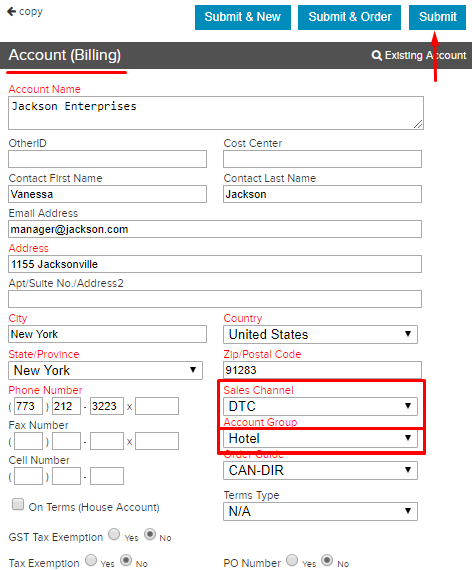Check the On Terms (House Account) checkbox
The width and height of the screenshot is (472, 570).
tap(18, 504)
